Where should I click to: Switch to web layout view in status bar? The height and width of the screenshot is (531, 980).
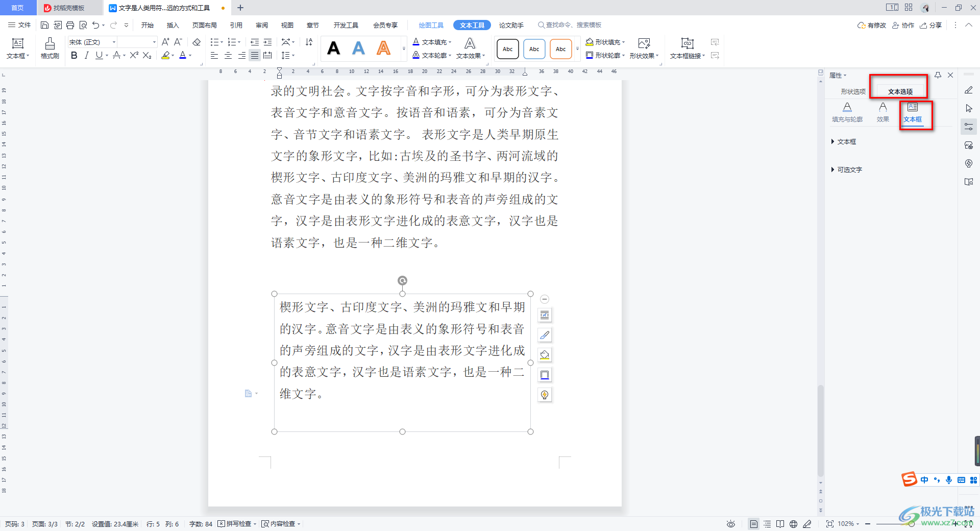[793, 524]
